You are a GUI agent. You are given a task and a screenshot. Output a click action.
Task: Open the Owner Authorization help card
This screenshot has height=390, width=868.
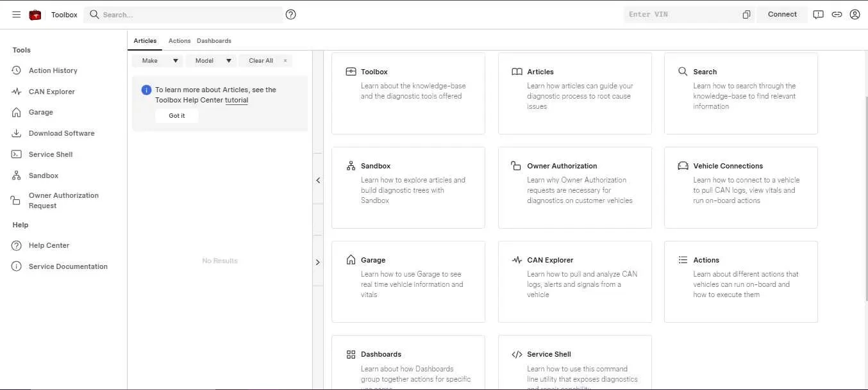tap(575, 188)
